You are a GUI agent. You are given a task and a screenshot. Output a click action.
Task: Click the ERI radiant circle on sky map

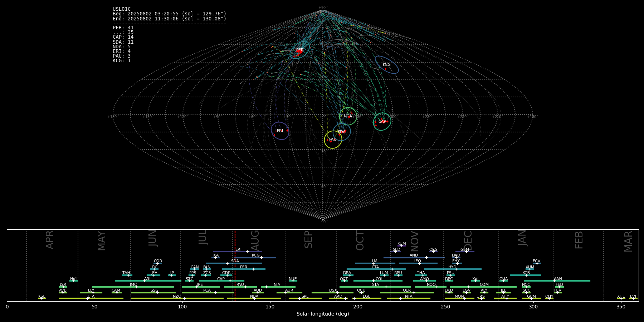pyautogui.click(x=280, y=131)
